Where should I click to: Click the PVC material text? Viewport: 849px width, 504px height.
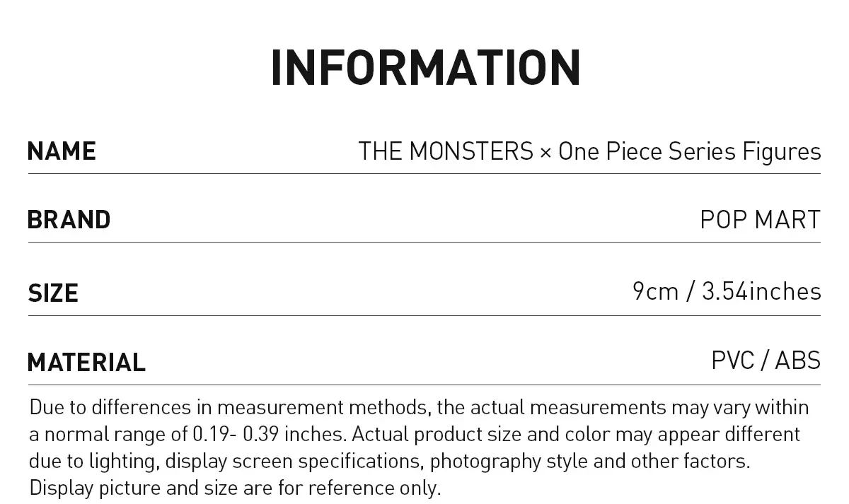[x=732, y=361]
